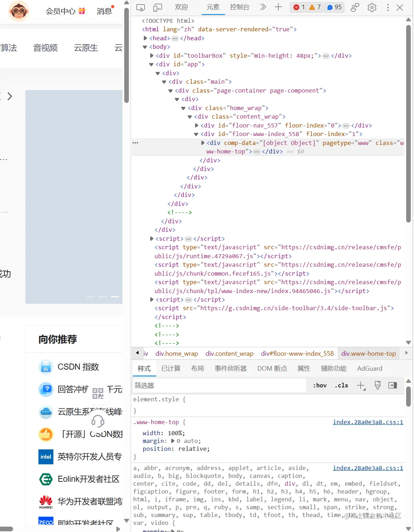414x532 pixels.
Task: Select div.home_wrap in the breadcrumb
Action: (x=177, y=354)
